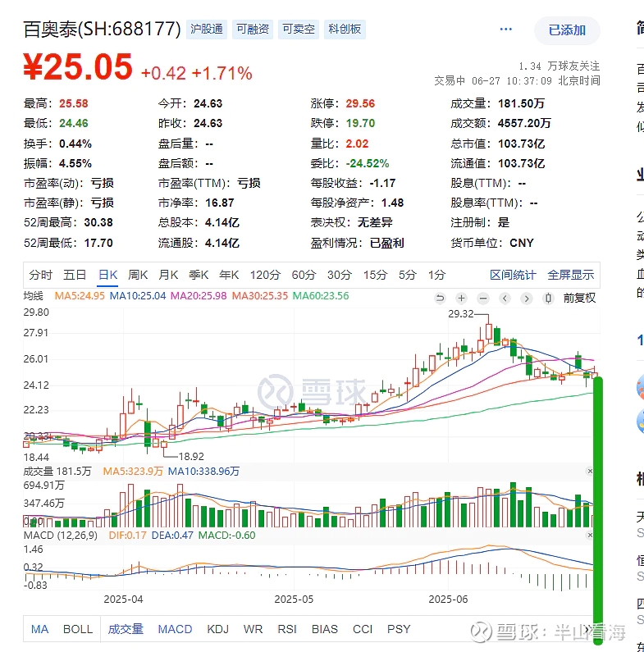Close the 成交量 volume sub-panel
This screenshot has height=652, width=644.
[x=590, y=471]
